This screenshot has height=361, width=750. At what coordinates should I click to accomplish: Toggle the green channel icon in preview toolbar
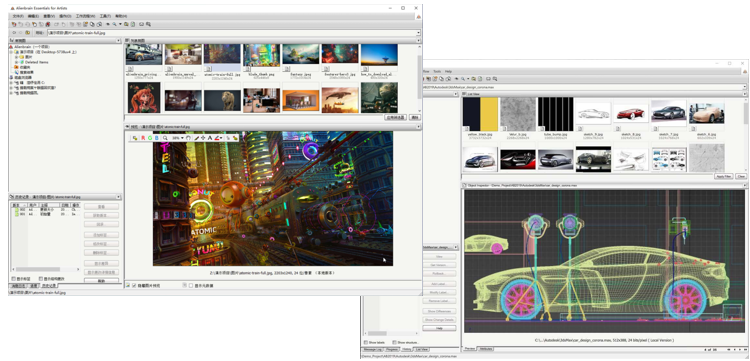(x=150, y=138)
